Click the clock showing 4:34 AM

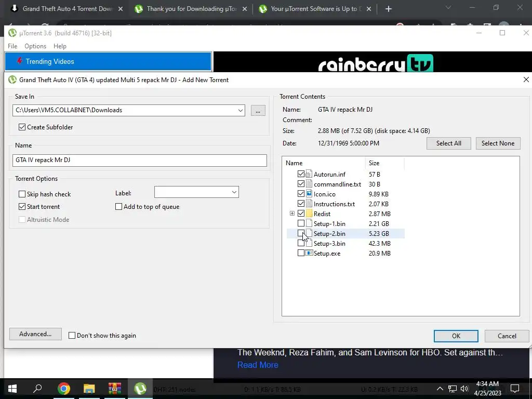click(x=487, y=384)
